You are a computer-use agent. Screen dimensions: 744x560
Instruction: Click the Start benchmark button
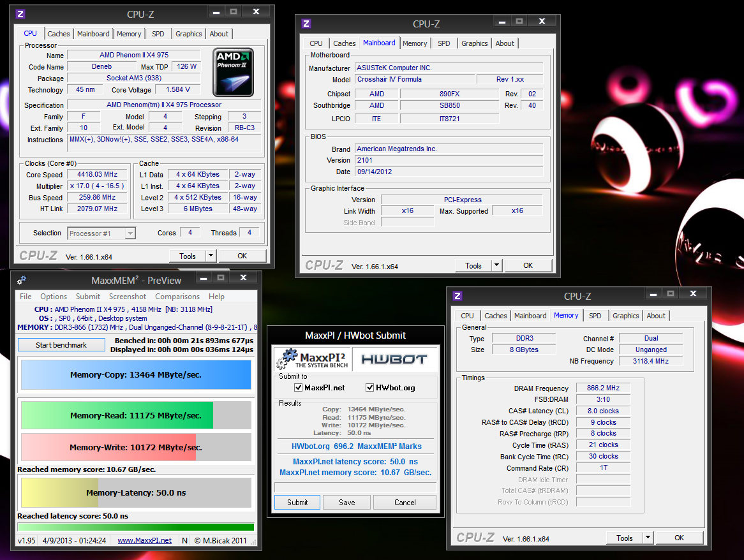(61, 344)
